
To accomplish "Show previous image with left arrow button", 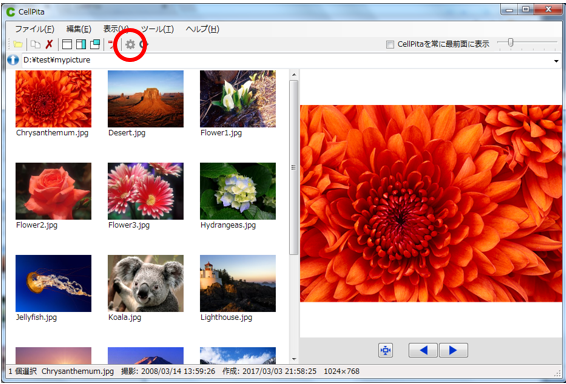I will point(423,350).
